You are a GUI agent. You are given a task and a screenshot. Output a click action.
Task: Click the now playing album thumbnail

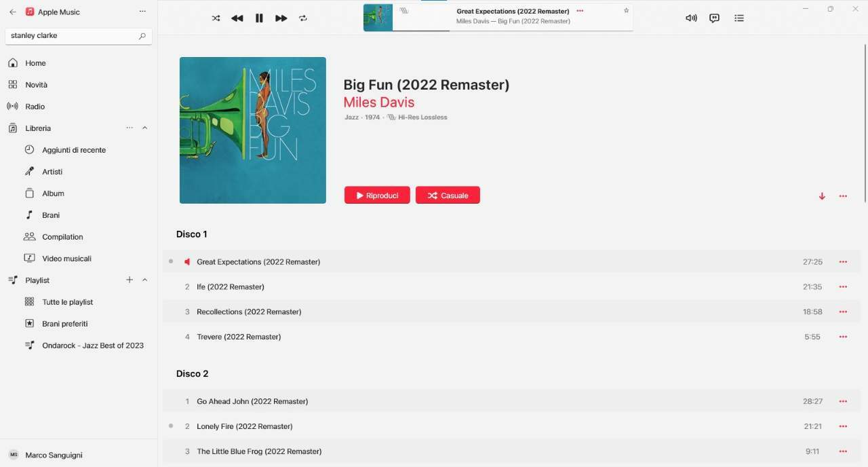(378, 18)
